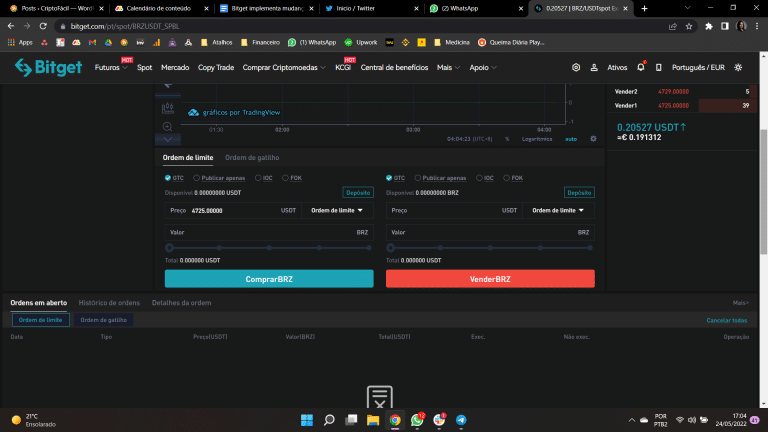Open File Explorer from taskbar
This screenshot has width=768, height=432.
point(373,420)
